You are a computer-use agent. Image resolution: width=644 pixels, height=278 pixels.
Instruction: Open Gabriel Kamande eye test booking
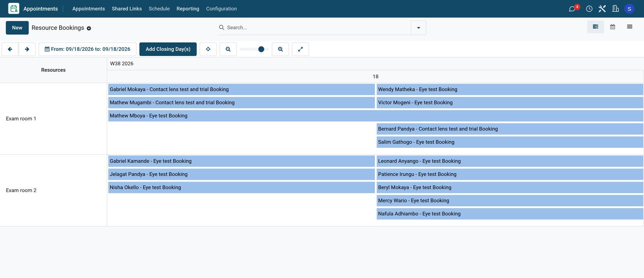click(x=242, y=161)
